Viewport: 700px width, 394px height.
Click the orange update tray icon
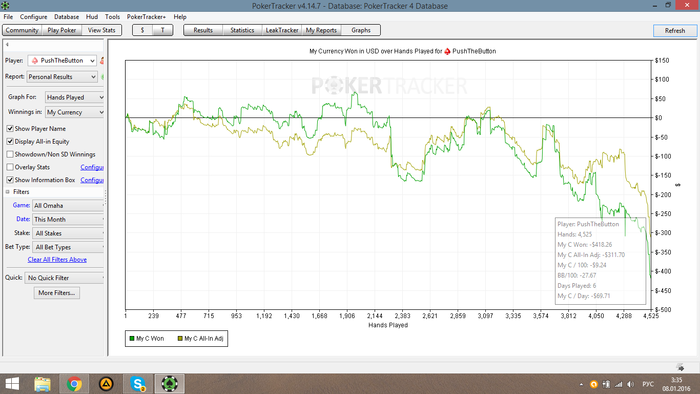tap(594, 384)
